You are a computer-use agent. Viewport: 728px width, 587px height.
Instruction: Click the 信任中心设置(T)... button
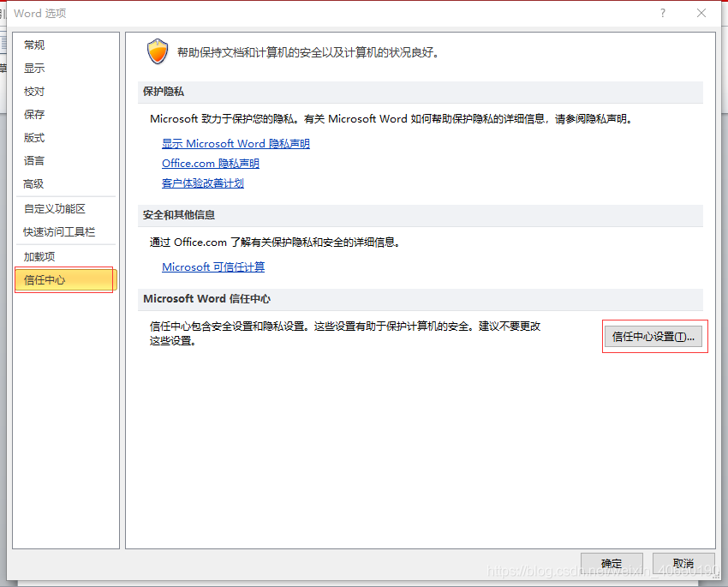pyautogui.click(x=653, y=337)
